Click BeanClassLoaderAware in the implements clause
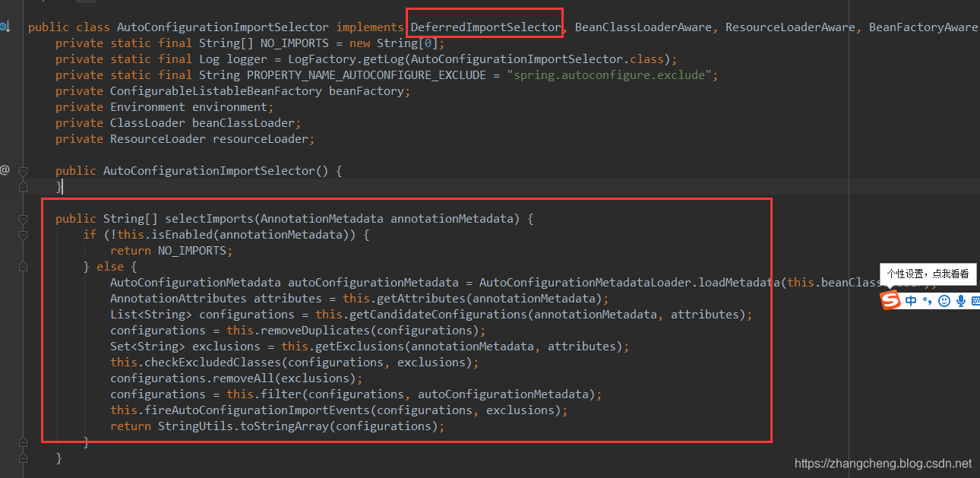This screenshot has width=980, height=478. (x=643, y=27)
